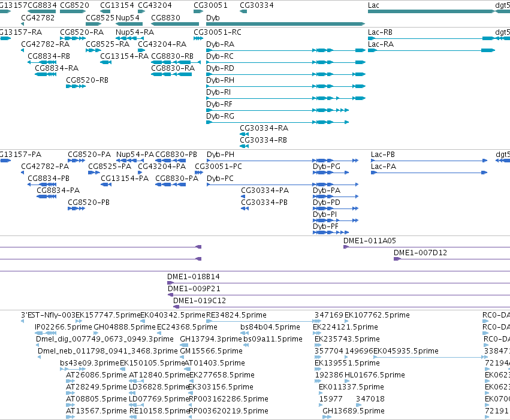Click the DME1-009P21 BAC label
The image size is (510, 420).
(x=194, y=289)
